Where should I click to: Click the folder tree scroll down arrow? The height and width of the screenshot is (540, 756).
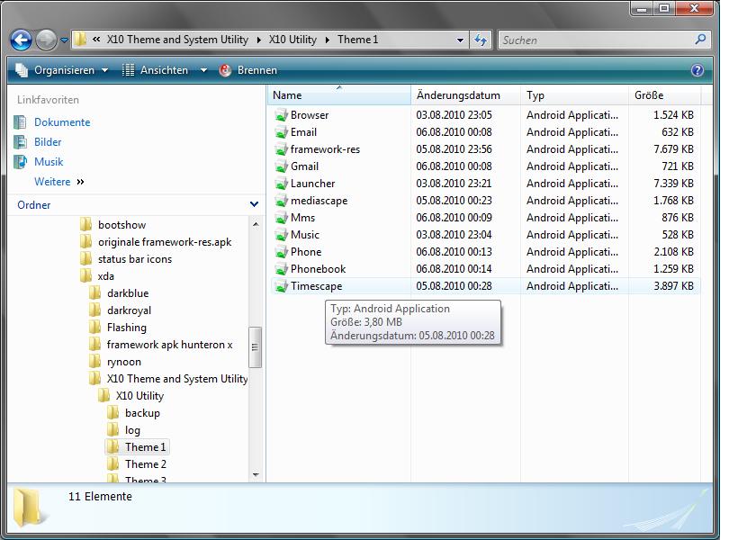[256, 475]
